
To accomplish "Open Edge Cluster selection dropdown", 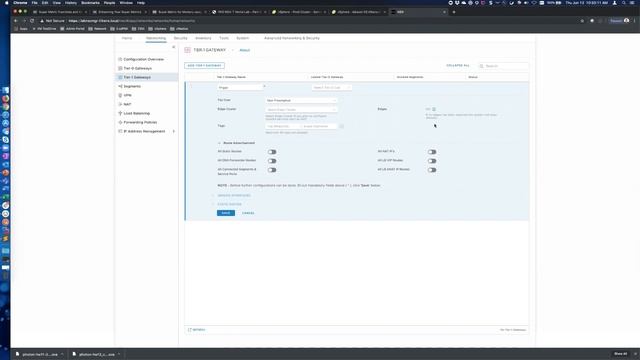I will 301,109.
